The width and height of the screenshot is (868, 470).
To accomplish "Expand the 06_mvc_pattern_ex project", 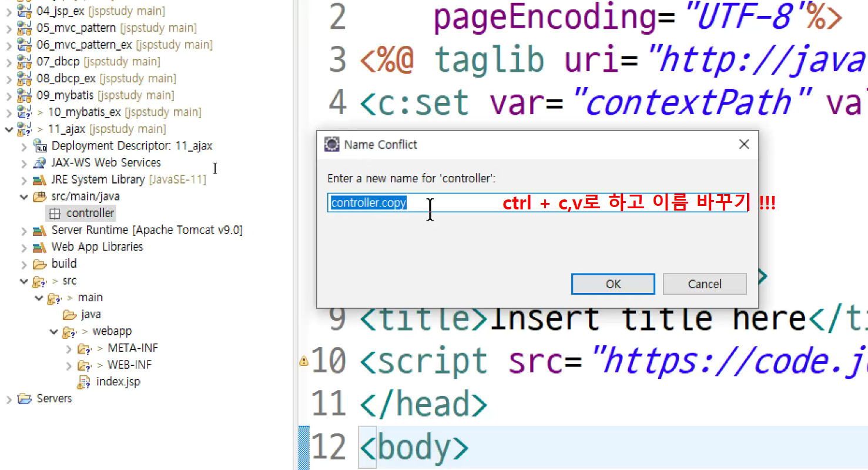I will [x=9, y=45].
